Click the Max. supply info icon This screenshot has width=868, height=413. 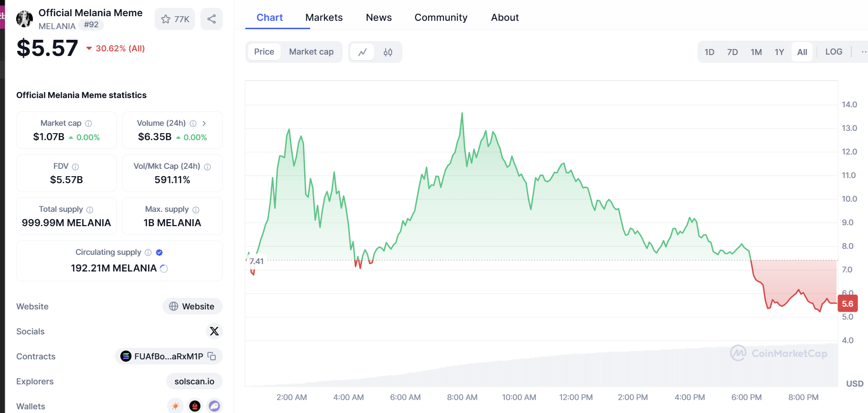[x=196, y=210]
